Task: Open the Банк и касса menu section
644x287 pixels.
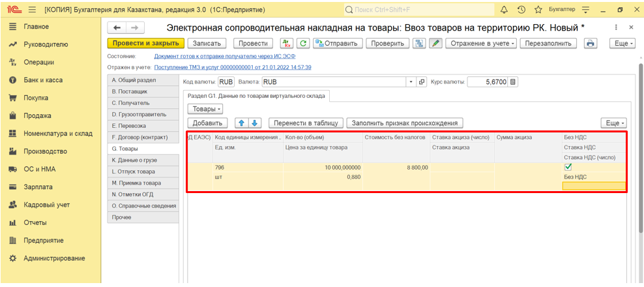Action: pyautogui.click(x=43, y=80)
